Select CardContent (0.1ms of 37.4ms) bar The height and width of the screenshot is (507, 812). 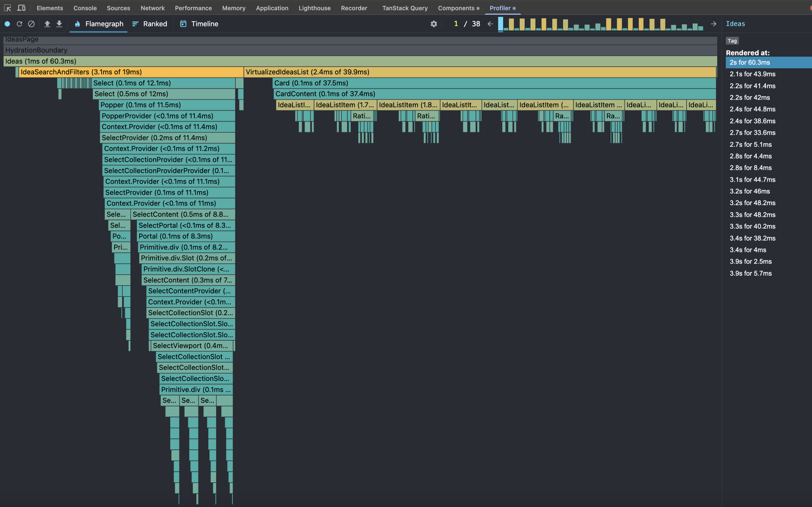(495, 94)
